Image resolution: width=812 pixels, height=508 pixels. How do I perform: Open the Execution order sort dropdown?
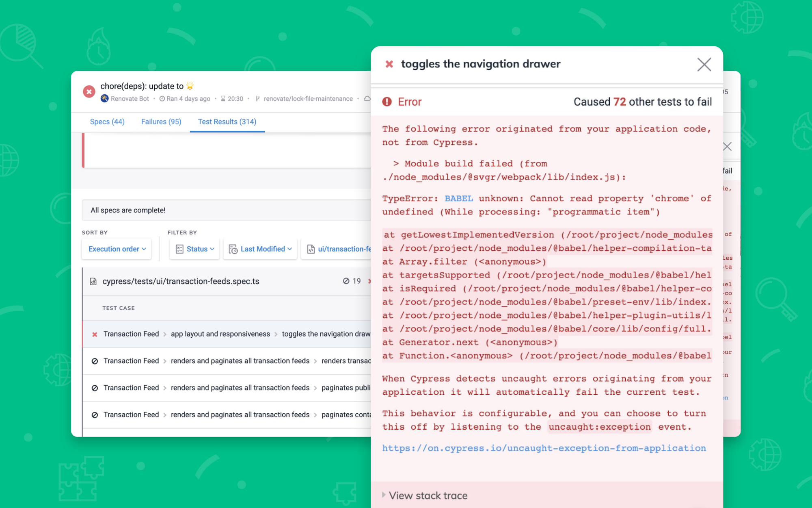(x=117, y=249)
